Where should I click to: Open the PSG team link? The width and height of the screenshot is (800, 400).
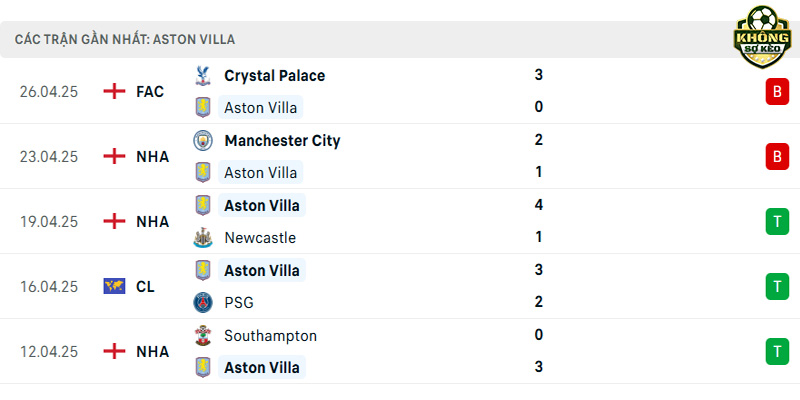click(x=239, y=303)
